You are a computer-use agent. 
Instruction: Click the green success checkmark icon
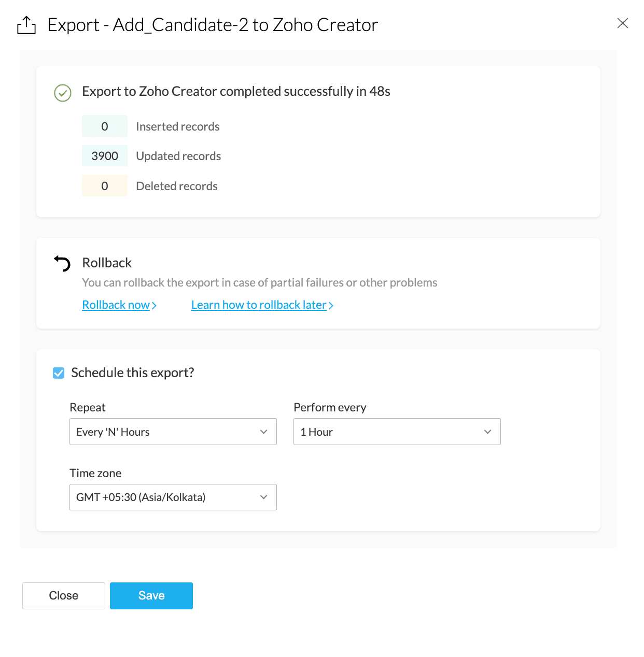(63, 93)
